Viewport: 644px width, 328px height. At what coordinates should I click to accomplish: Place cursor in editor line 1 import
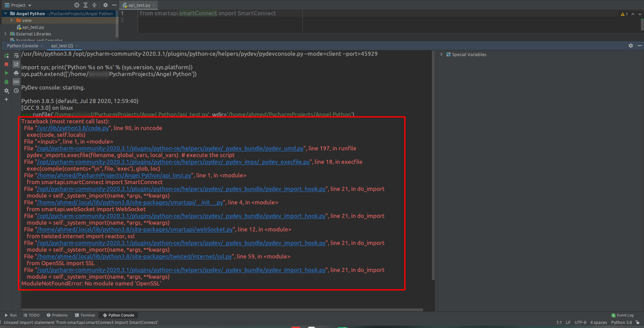208,13
